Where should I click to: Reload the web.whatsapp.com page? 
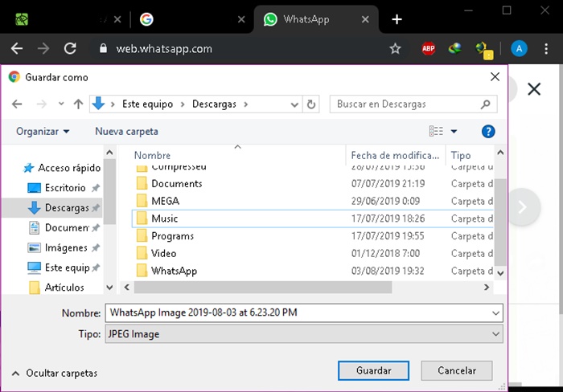click(70, 48)
